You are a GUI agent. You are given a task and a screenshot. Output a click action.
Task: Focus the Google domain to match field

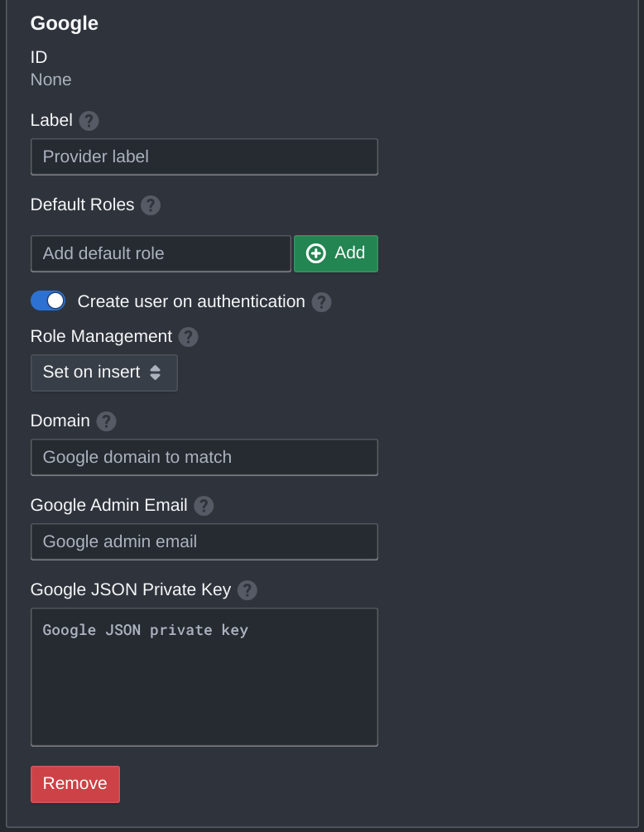point(204,457)
